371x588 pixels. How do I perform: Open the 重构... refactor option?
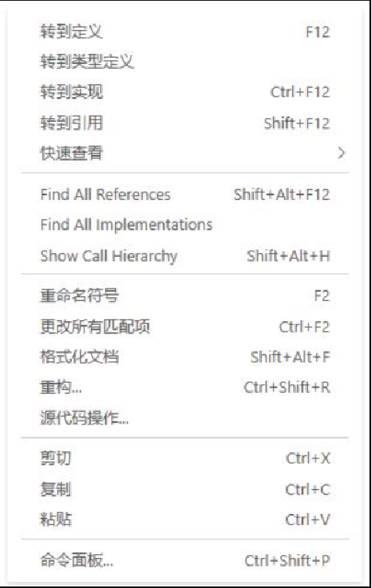point(185,387)
